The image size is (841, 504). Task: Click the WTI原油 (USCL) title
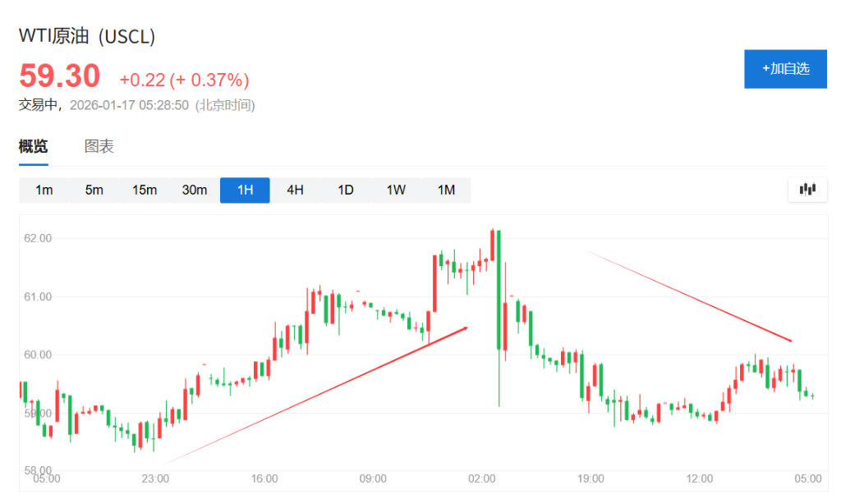click(87, 37)
